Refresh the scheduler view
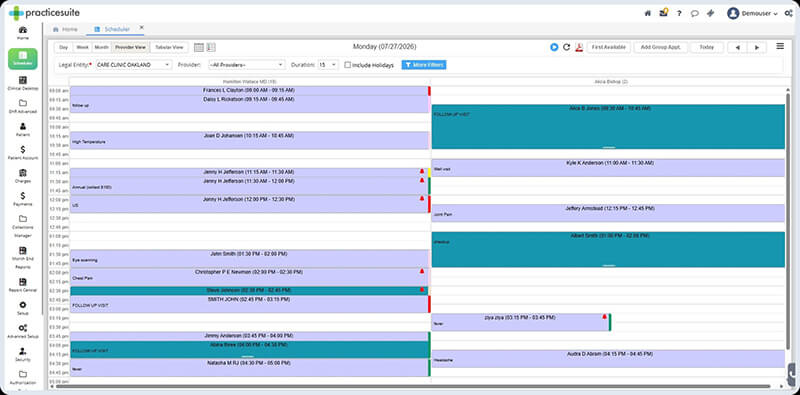The height and width of the screenshot is (395, 800). coord(566,47)
